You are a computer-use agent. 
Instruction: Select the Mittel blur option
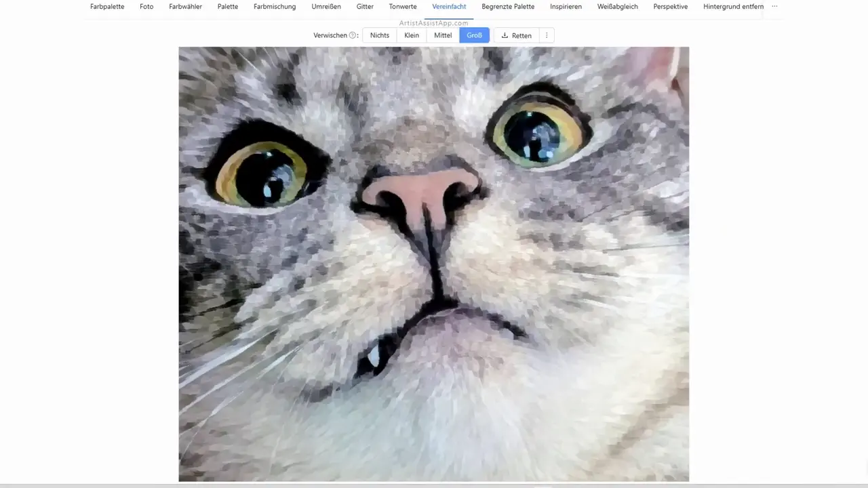pyautogui.click(x=443, y=35)
